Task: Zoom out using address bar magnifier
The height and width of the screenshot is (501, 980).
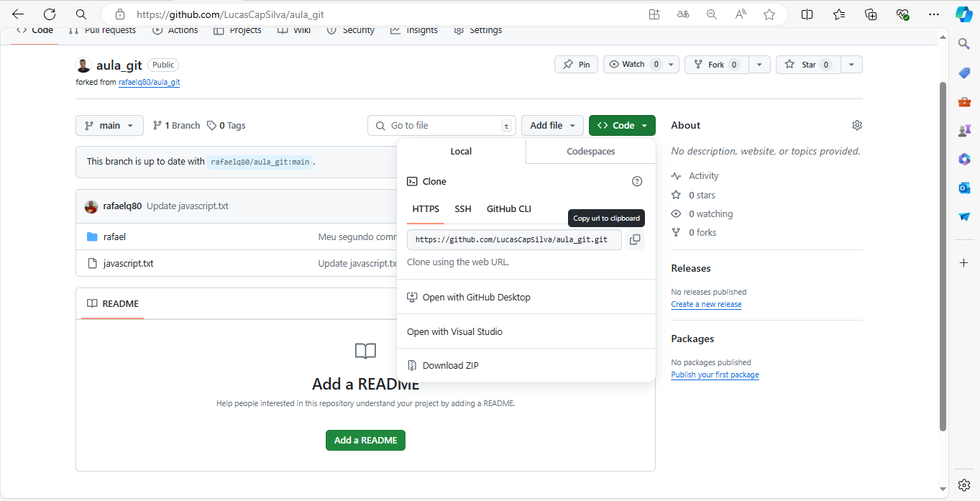Action: (x=712, y=14)
